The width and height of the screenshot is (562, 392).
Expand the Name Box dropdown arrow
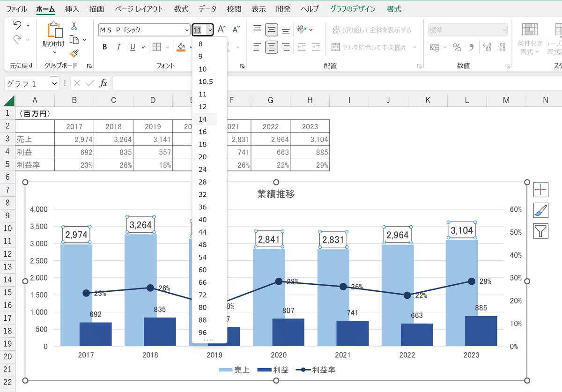(55, 83)
